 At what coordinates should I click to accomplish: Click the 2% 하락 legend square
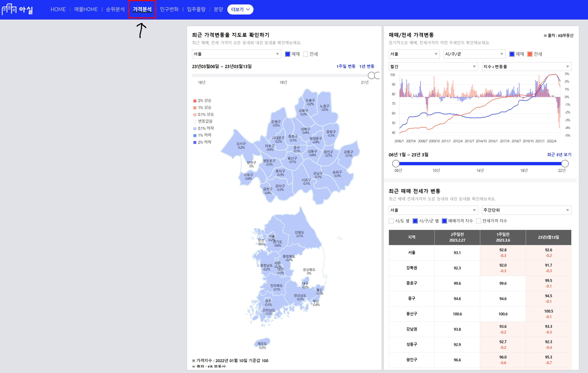195,142
